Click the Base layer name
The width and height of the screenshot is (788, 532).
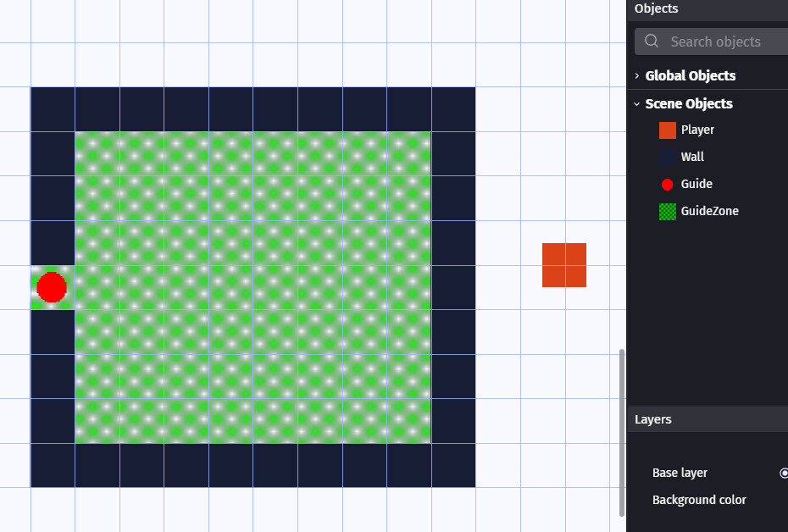tap(680, 473)
